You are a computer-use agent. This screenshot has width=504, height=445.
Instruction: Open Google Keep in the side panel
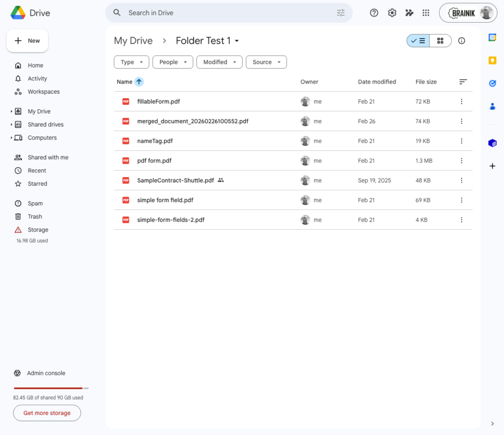tap(493, 60)
